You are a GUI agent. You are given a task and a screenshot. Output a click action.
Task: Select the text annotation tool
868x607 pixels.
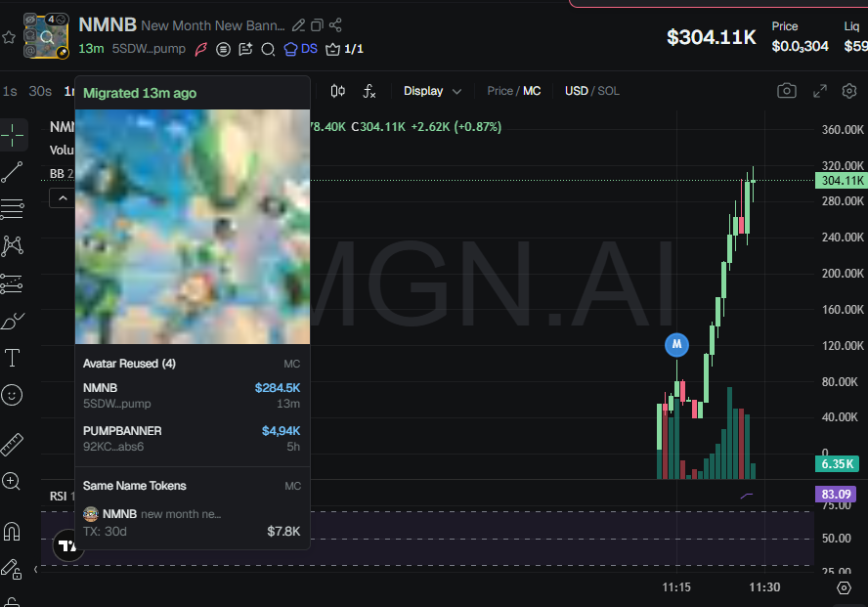[13, 358]
